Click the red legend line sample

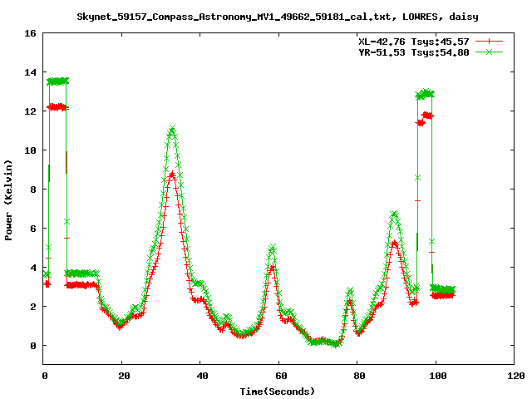(x=489, y=42)
